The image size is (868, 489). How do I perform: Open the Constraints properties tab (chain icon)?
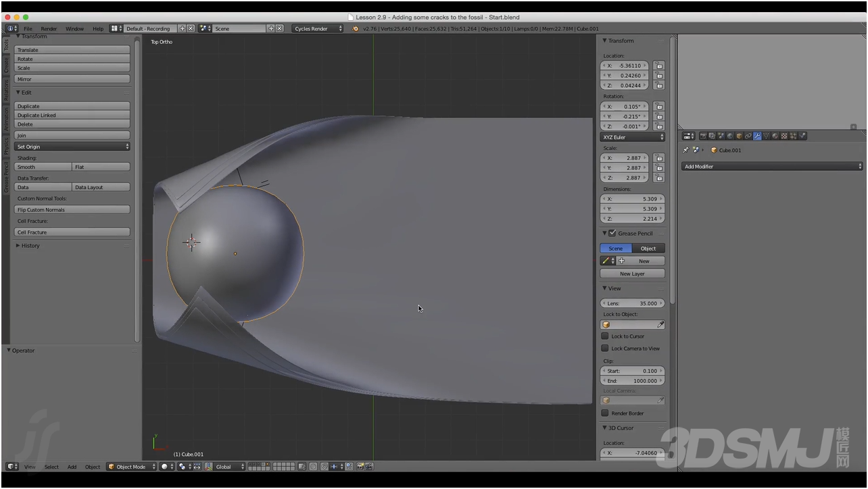748,136
